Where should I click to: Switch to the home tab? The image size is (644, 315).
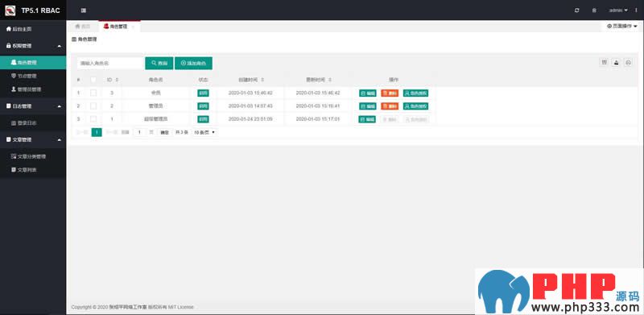[x=83, y=27]
